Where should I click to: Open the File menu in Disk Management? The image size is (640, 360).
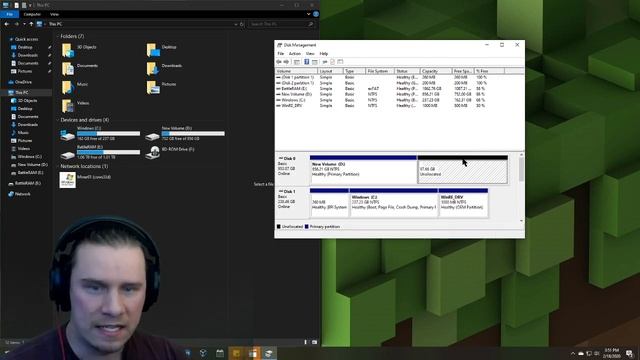pyautogui.click(x=281, y=53)
